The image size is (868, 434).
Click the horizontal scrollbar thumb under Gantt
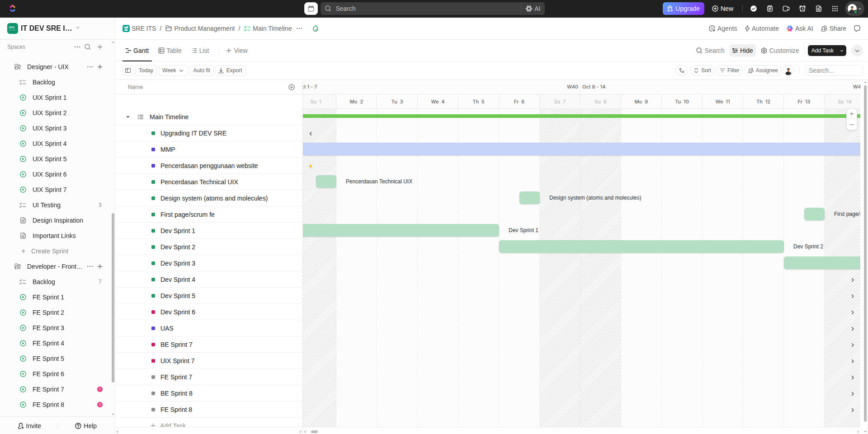pyautogui.click(x=314, y=432)
